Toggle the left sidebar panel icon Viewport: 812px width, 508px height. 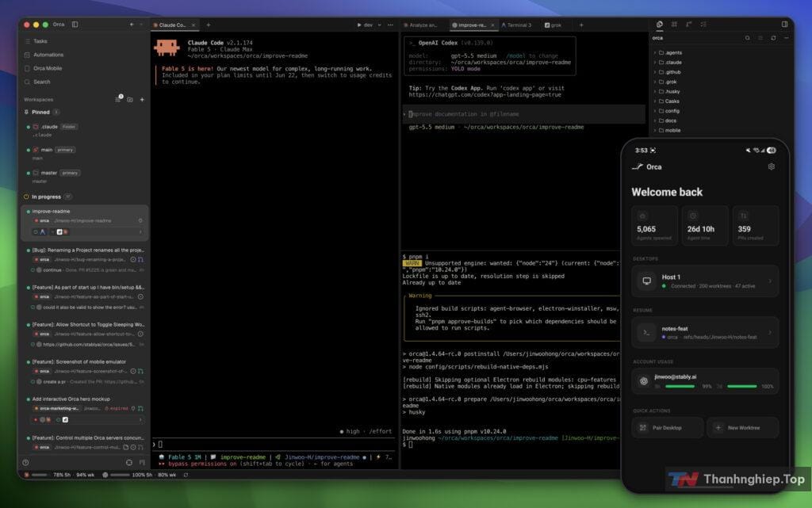click(x=75, y=25)
